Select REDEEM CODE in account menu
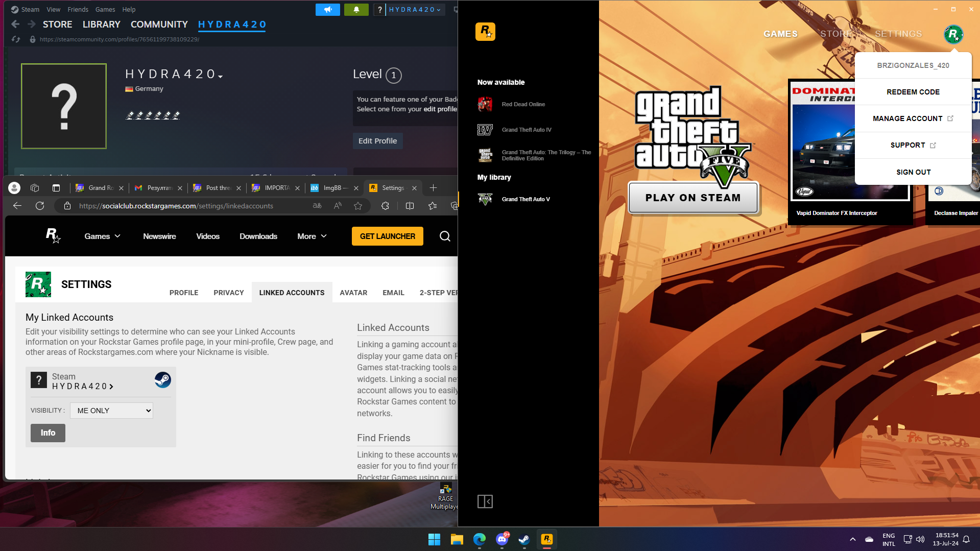The width and height of the screenshot is (980, 551). click(x=913, y=92)
